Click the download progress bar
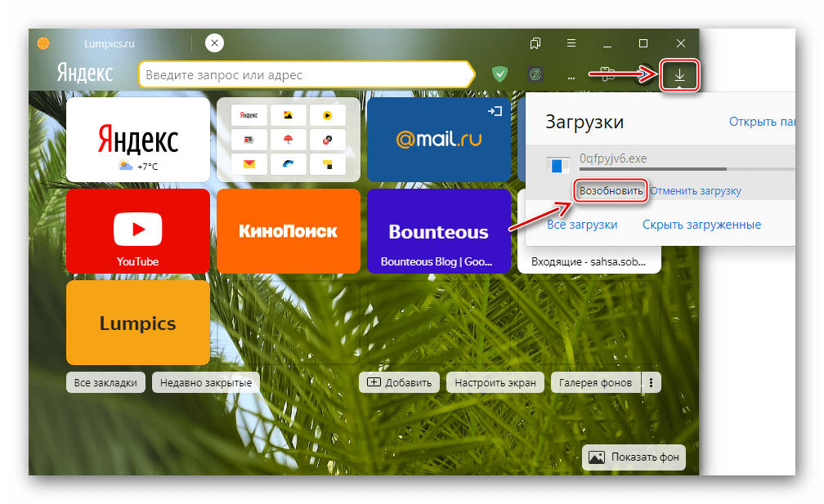The image size is (824, 504). tap(687, 169)
